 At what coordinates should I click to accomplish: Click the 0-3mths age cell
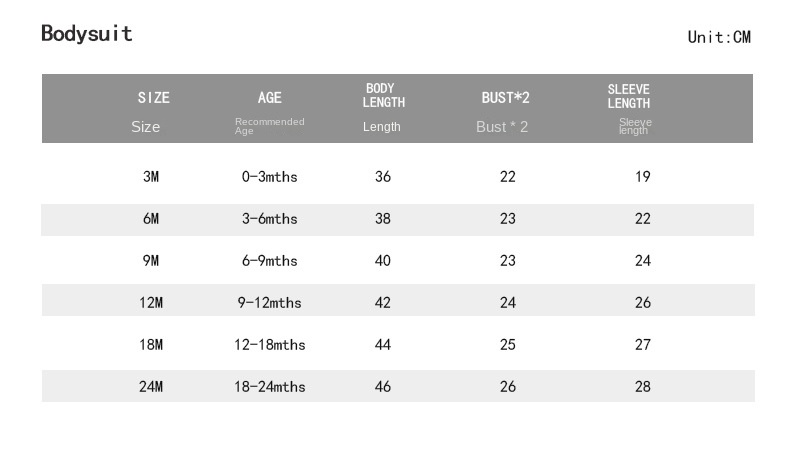[269, 177]
